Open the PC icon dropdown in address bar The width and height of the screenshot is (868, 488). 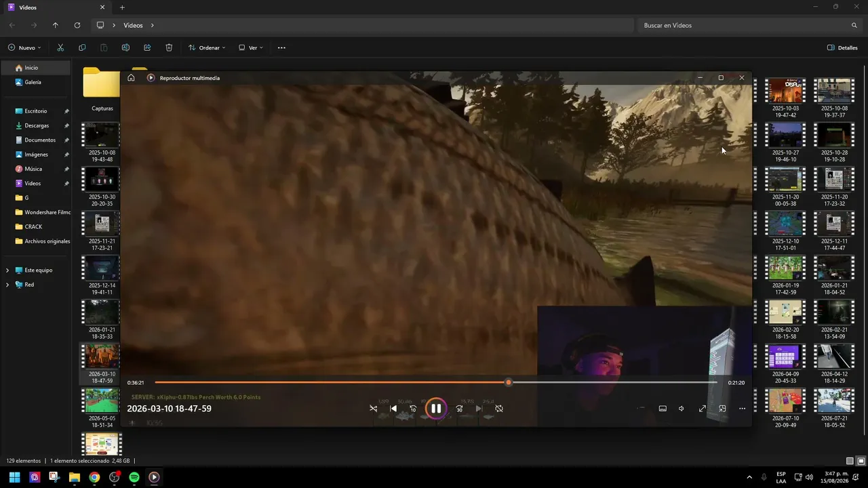point(100,25)
